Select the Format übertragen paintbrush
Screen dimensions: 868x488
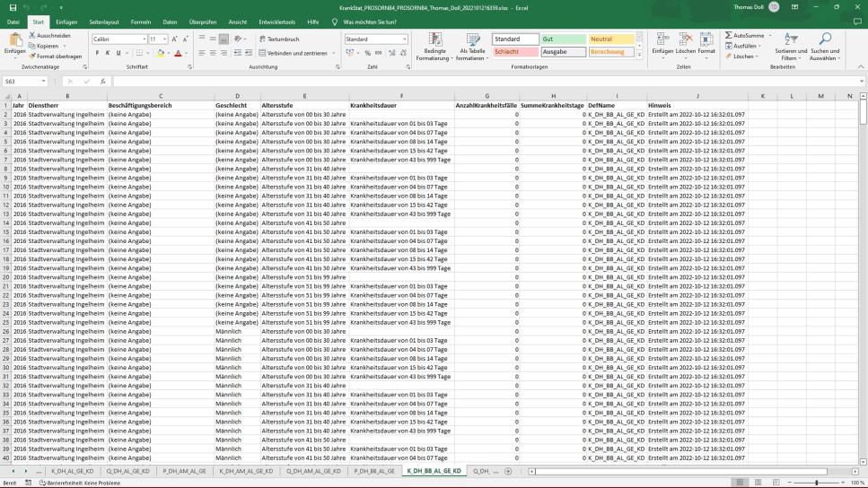click(x=31, y=56)
